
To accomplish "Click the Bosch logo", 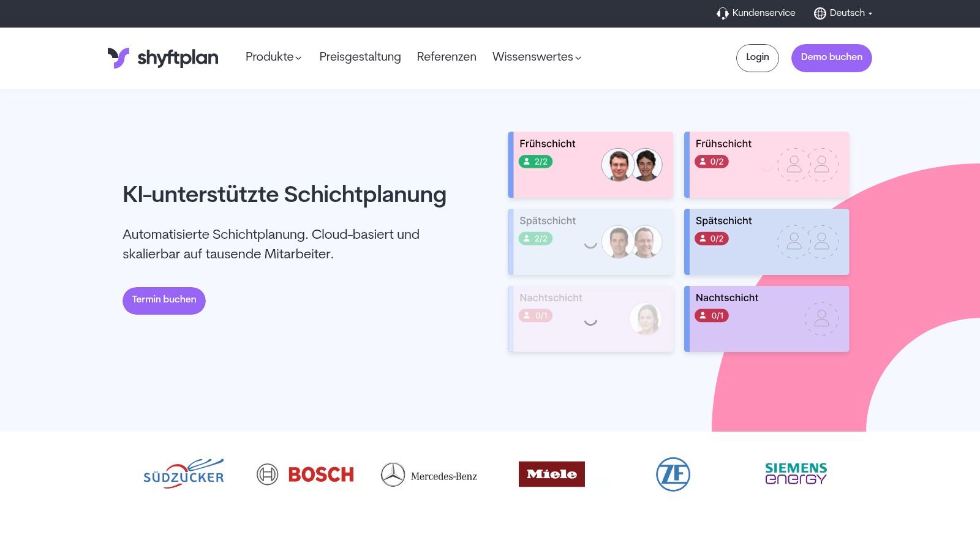I will pyautogui.click(x=305, y=474).
